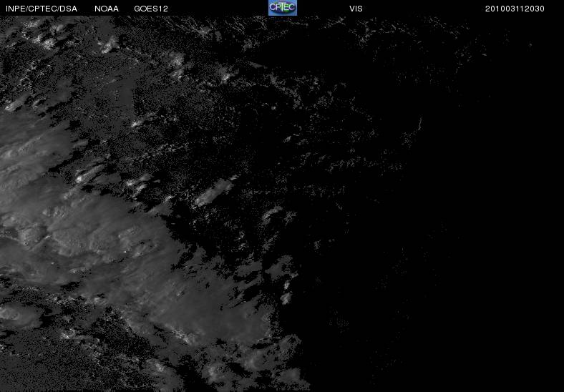Click the NOAA label in header
Screen dimensions: 564x392
pos(107,9)
